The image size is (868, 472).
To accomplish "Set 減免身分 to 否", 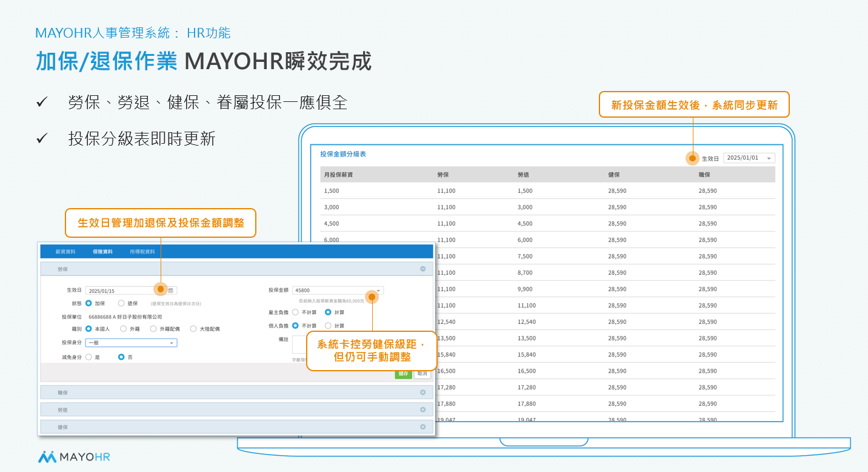I will pyautogui.click(x=121, y=357).
